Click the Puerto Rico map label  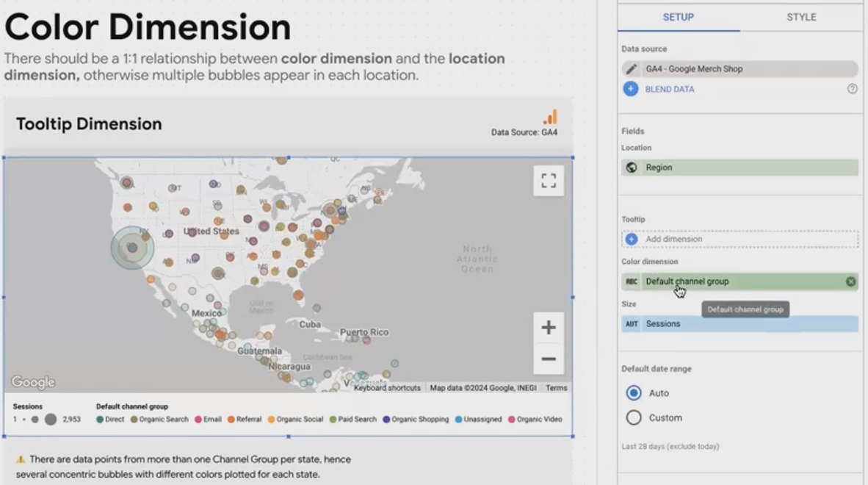click(x=364, y=332)
